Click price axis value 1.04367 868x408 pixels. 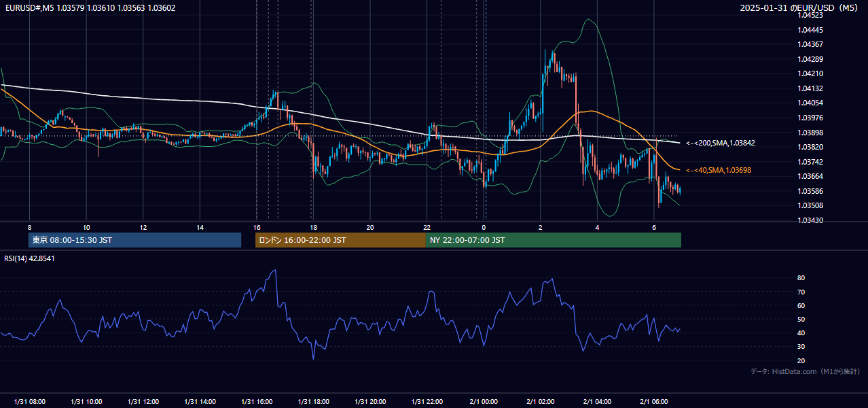(x=810, y=44)
